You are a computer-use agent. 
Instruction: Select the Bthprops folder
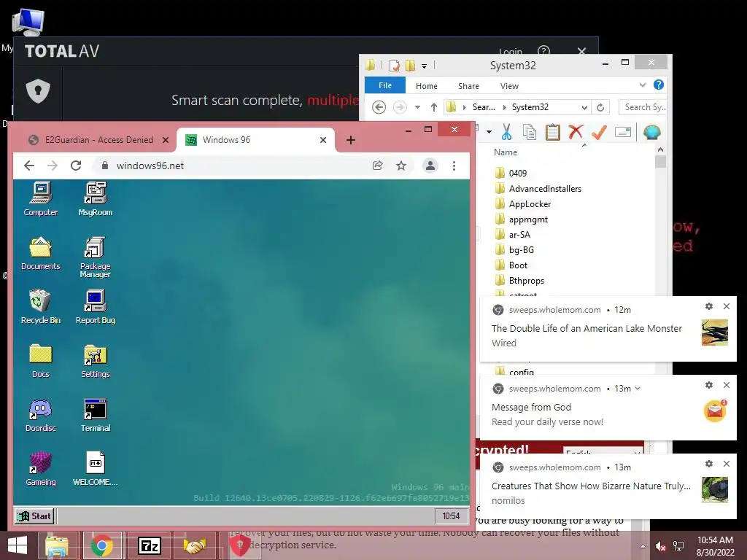pyautogui.click(x=519, y=281)
